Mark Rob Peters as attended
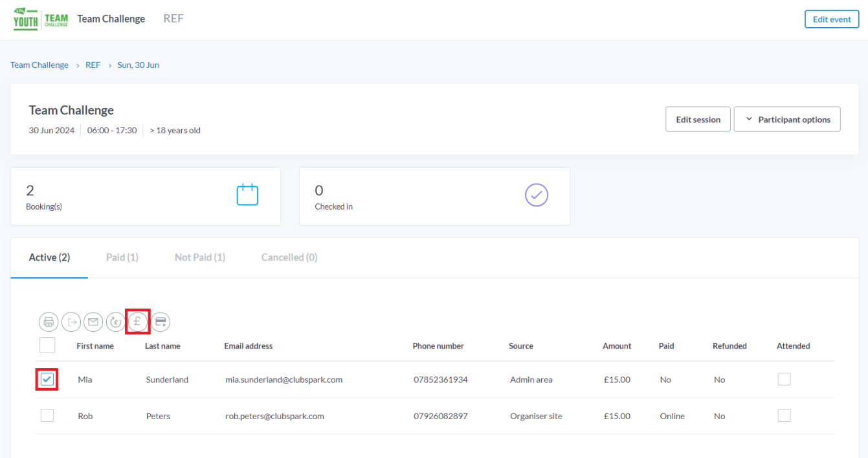This screenshot has width=868, height=458. click(x=784, y=415)
